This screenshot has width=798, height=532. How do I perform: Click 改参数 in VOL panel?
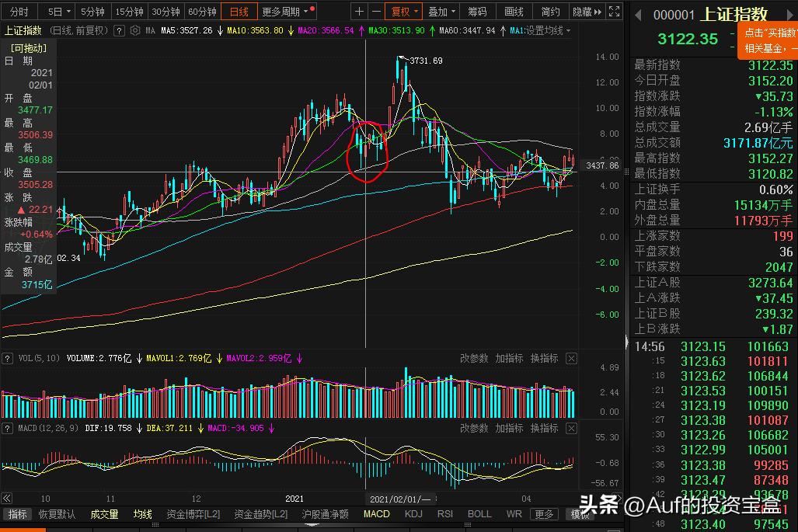(x=474, y=359)
